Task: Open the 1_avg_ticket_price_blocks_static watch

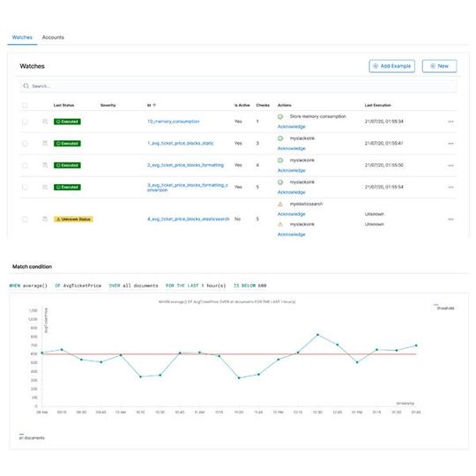Action: [x=181, y=144]
